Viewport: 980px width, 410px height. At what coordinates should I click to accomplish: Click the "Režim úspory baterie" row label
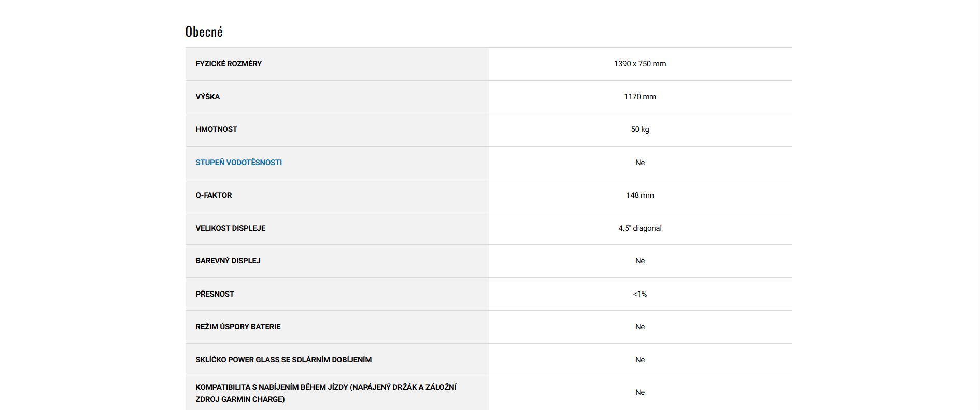pos(238,327)
